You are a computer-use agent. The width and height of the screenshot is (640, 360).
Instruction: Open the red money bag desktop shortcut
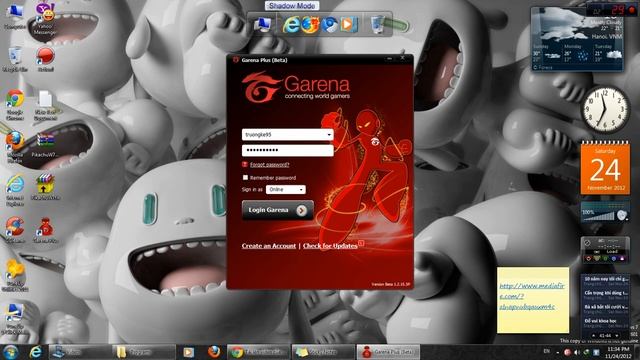[45, 230]
